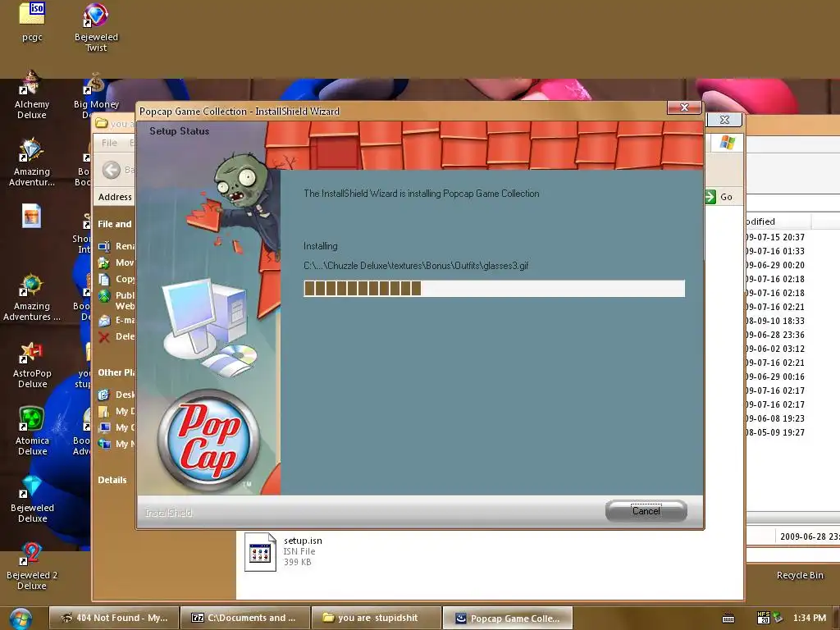Open My Network Places icon in sidebar
This screenshot has width=840, height=630.
pos(104,444)
